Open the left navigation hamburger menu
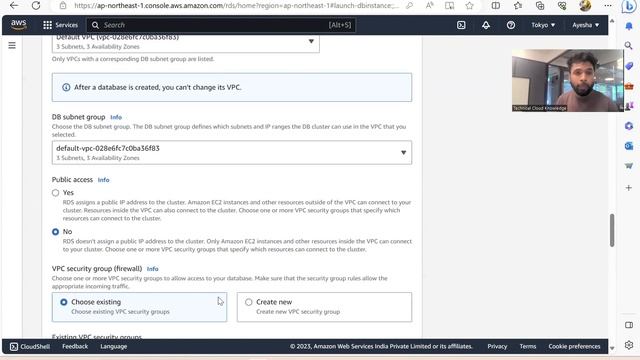This screenshot has height=360, width=640. pos(12,45)
